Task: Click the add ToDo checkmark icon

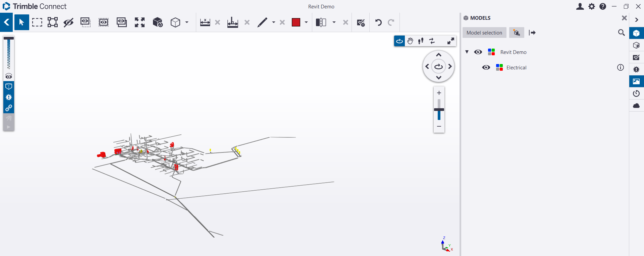Action: point(361,22)
